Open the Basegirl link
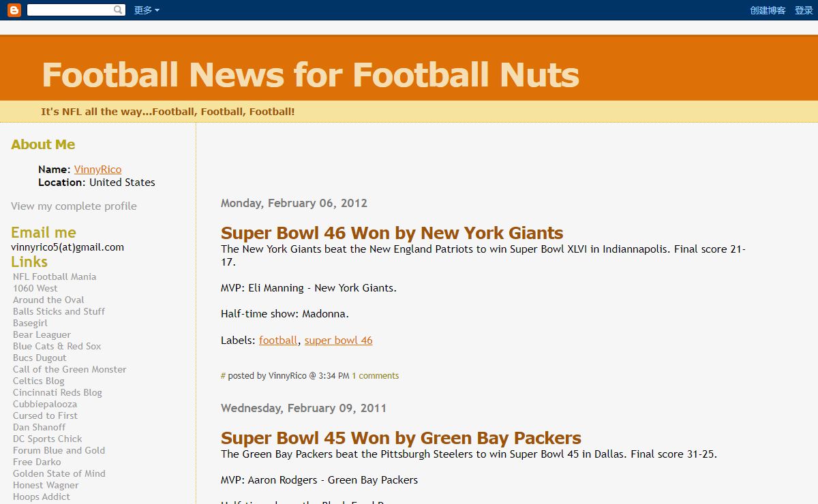This screenshot has height=504, width=818. pyautogui.click(x=30, y=323)
